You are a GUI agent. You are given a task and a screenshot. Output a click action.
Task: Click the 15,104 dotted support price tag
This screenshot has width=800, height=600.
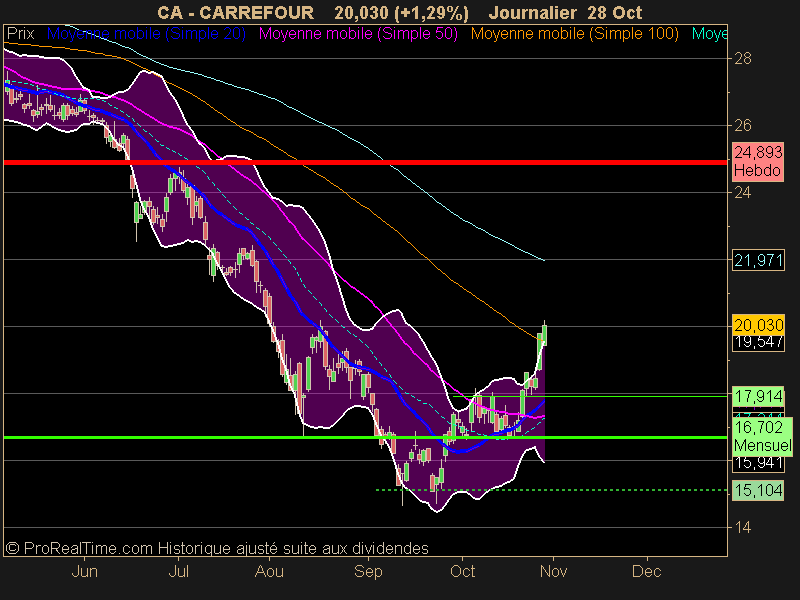[758, 490]
